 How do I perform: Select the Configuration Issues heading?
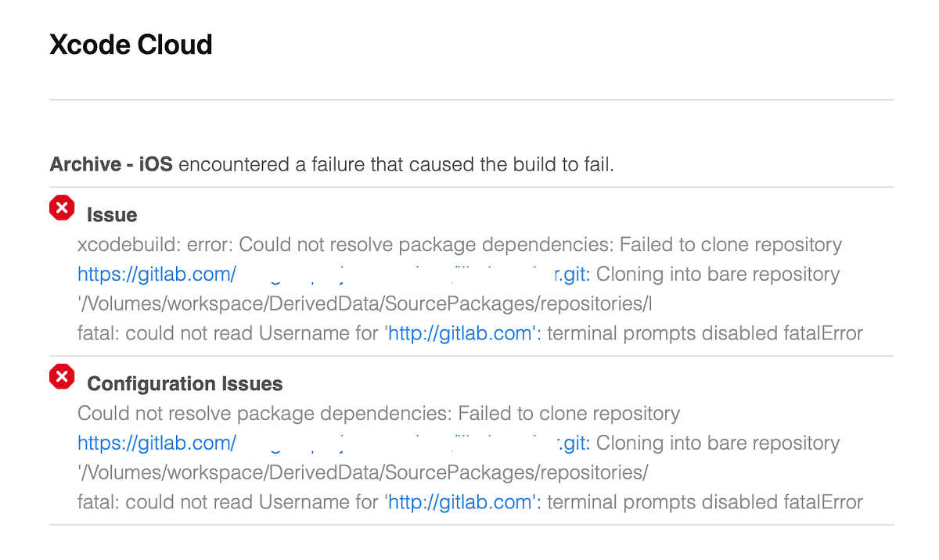tap(185, 384)
